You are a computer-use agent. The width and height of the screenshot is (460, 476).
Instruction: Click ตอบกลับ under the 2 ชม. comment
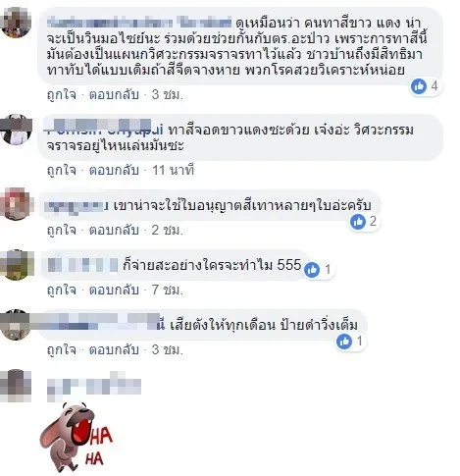point(114,230)
